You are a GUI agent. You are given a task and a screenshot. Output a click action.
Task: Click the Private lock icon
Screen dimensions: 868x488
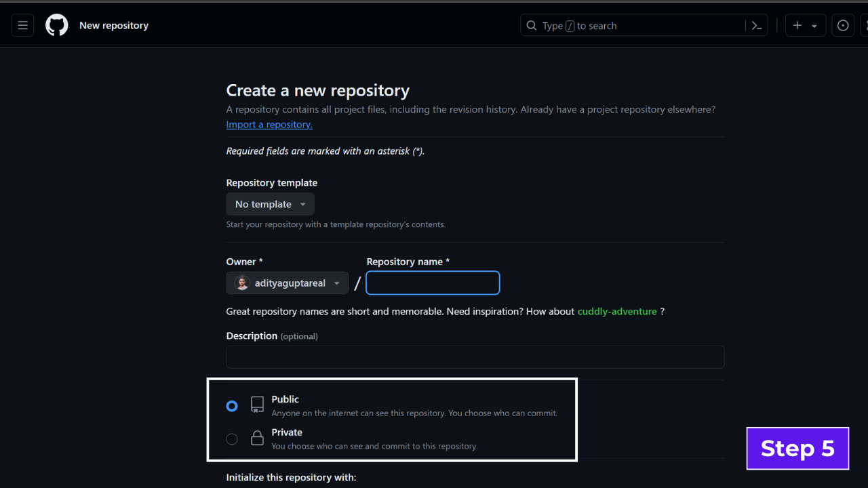tap(257, 439)
